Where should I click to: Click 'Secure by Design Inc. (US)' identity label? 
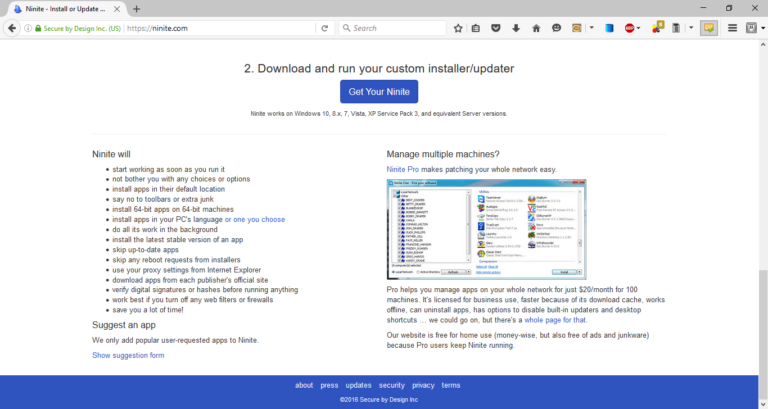point(82,28)
